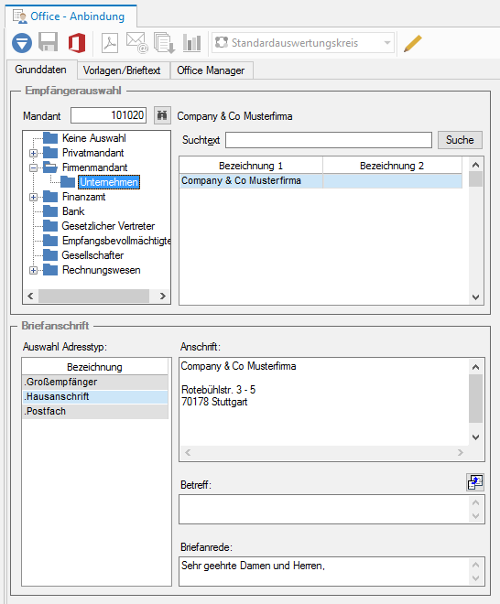Select the .Hausanschrift address type
This screenshot has width=500, height=604.
(95, 397)
